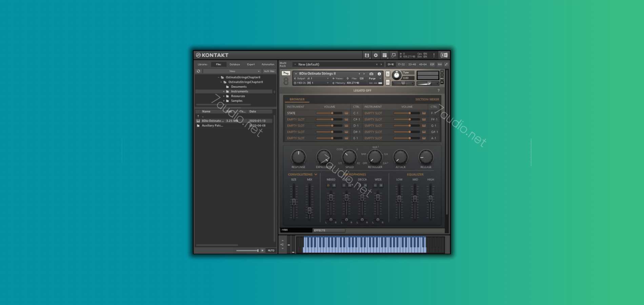Open Kontakt options with the gear icon

click(x=376, y=55)
